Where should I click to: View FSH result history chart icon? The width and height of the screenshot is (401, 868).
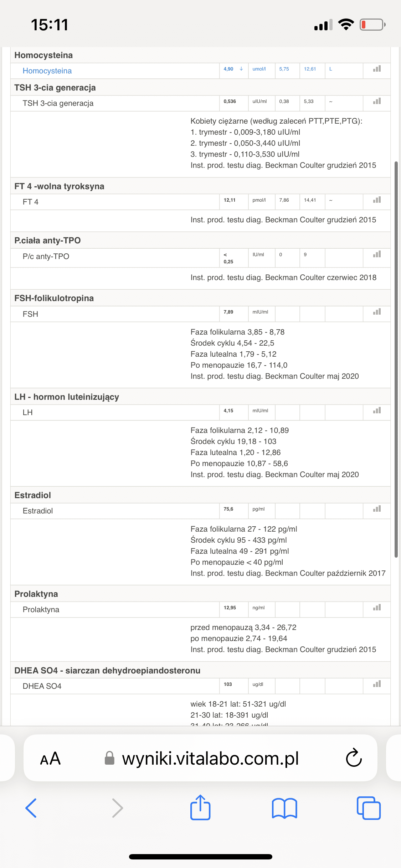[x=377, y=312]
